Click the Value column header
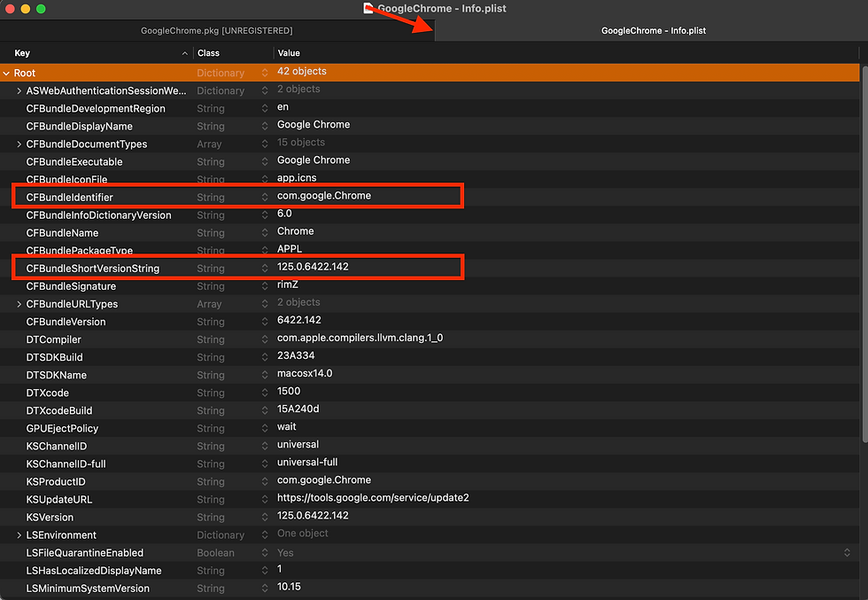868x600 pixels. click(289, 53)
